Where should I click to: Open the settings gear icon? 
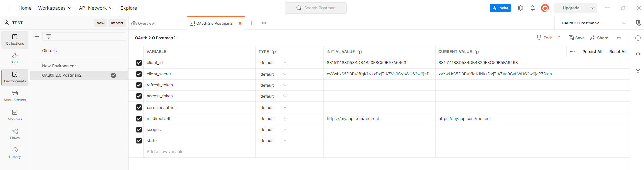(x=520, y=8)
